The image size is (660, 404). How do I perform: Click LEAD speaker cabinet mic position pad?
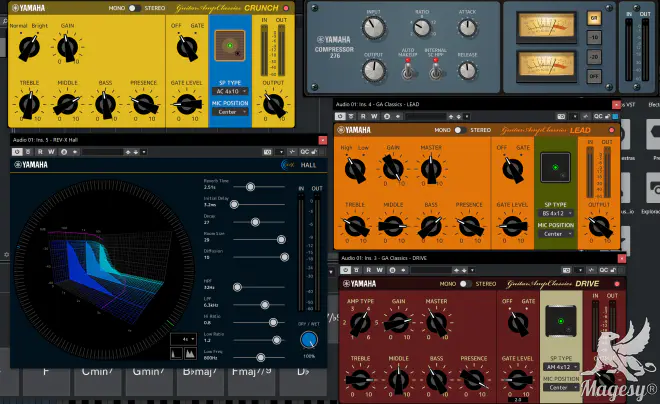[555, 167]
